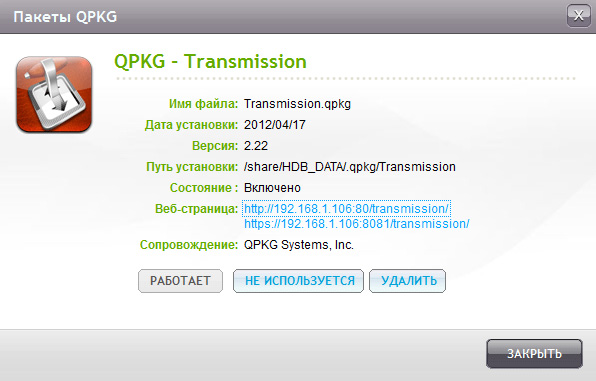The height and width of the screenshot is (381, 596).
Task: Close the dialog with the X button
Action: (579, 16)
